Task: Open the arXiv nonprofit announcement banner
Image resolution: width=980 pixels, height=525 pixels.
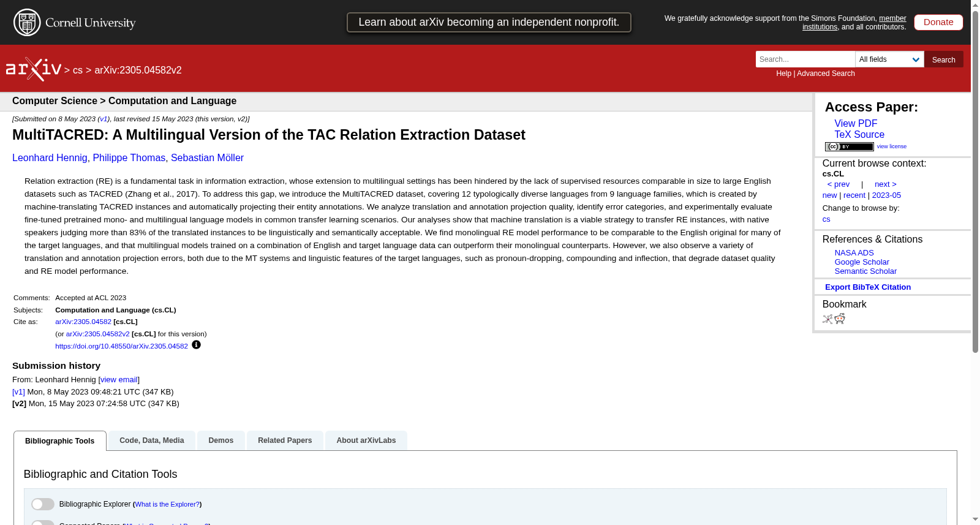Action: pos(489,22)
